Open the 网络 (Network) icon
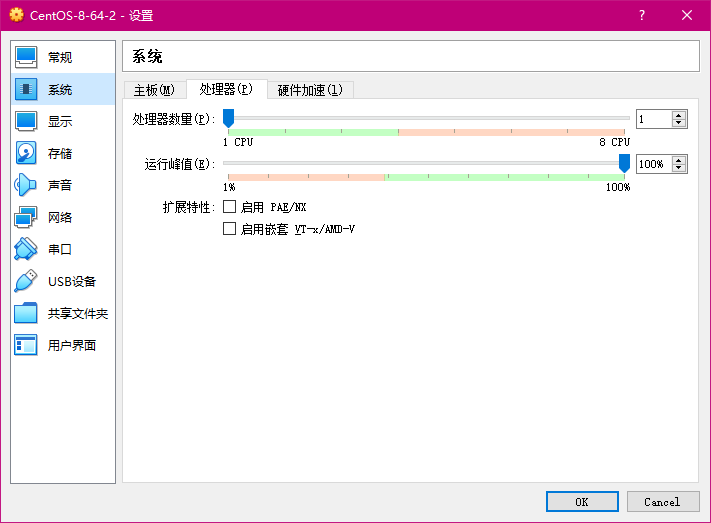The height and width of the screenshot is (523, 711). point(26,217)
